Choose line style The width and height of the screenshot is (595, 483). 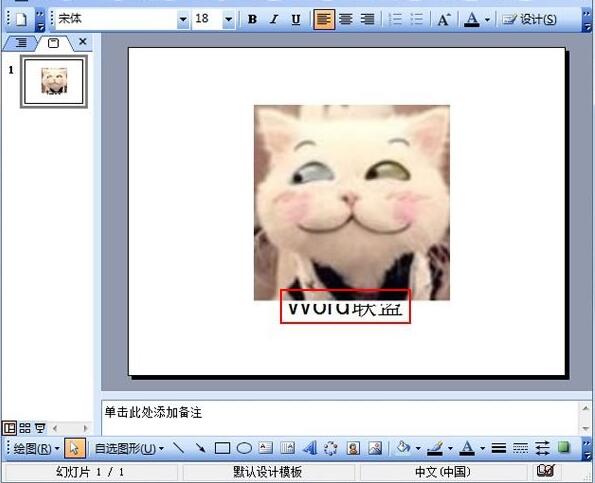pyautogui.click(x=499, y=448)
